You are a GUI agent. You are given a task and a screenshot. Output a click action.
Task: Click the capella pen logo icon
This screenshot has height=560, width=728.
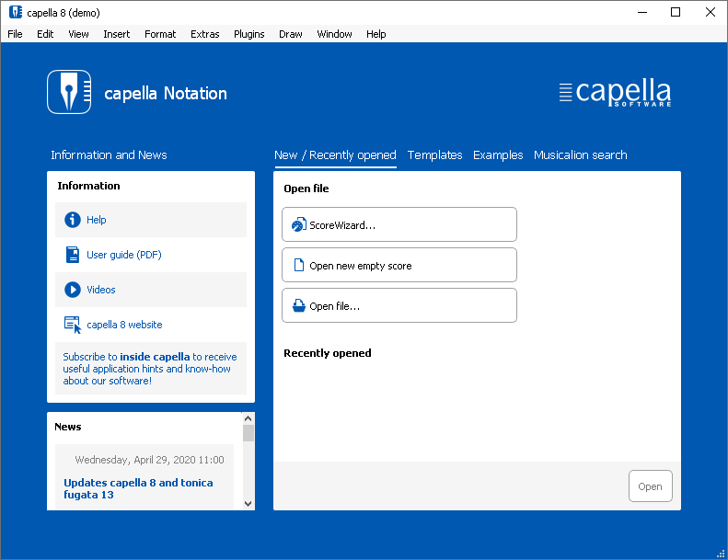pos(69,92)
